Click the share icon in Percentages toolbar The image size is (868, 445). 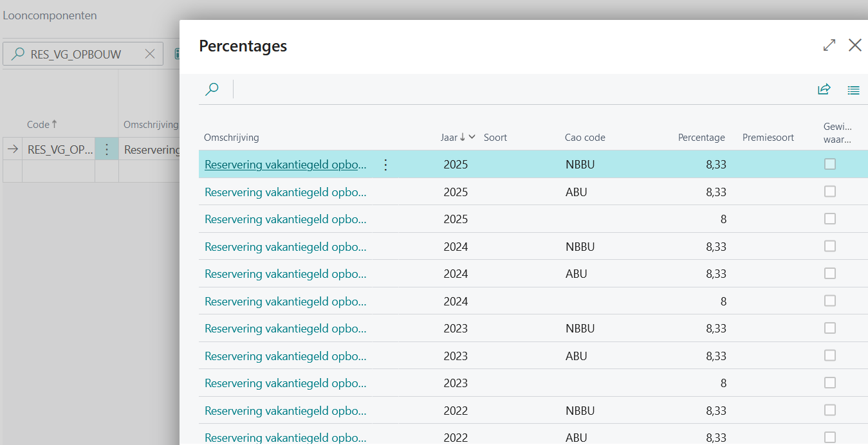click(824, 90)
